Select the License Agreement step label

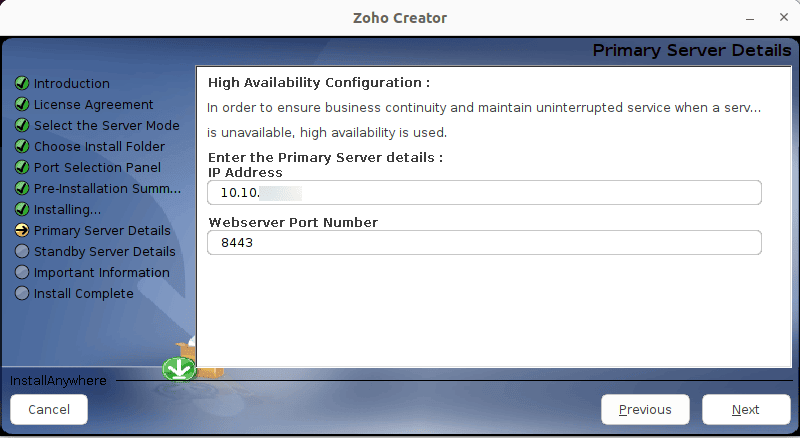pyautogui.click(x=93, y=104)
